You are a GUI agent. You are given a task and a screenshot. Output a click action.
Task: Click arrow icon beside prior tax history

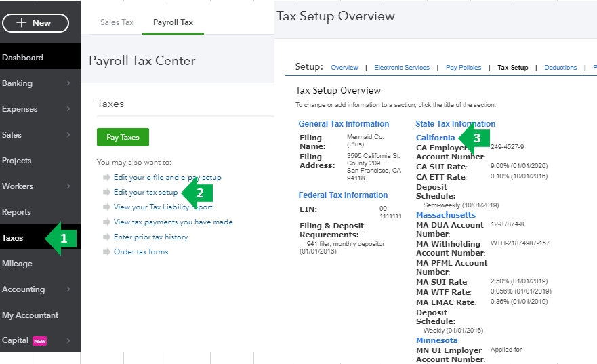106,237
